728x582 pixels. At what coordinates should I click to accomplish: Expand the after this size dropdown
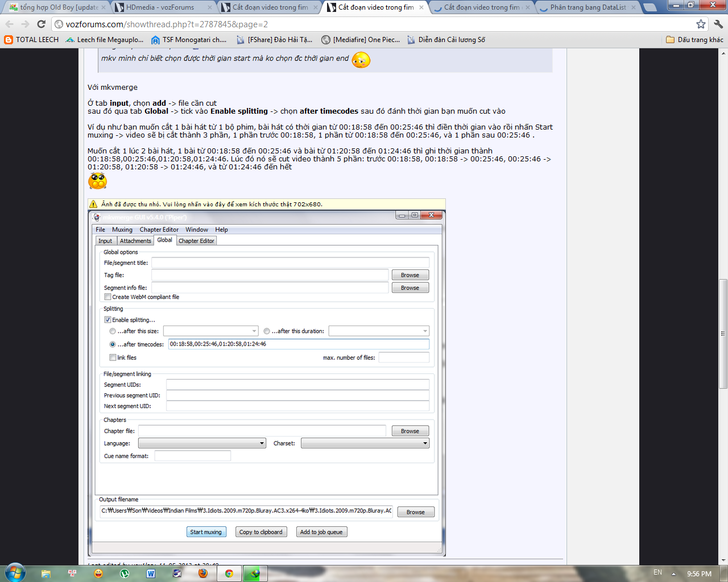pos(254,331)
